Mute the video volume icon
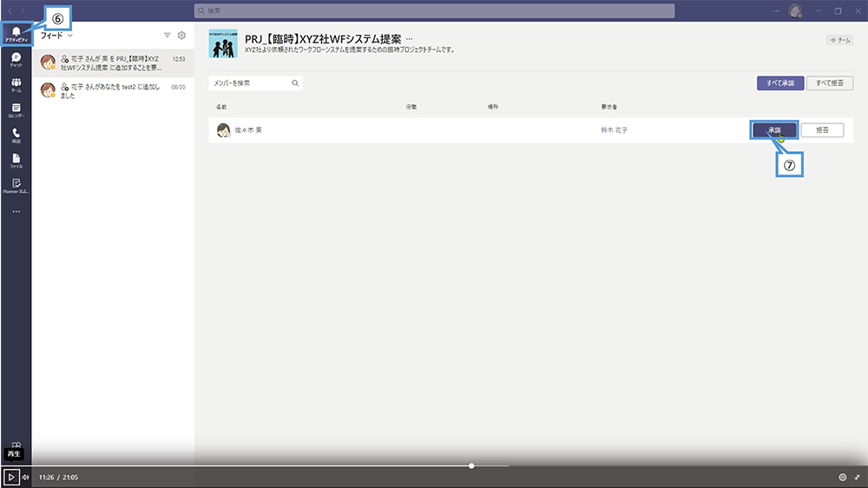The height and width of the screenshot is (488, 868). click(x=25, y=477)
